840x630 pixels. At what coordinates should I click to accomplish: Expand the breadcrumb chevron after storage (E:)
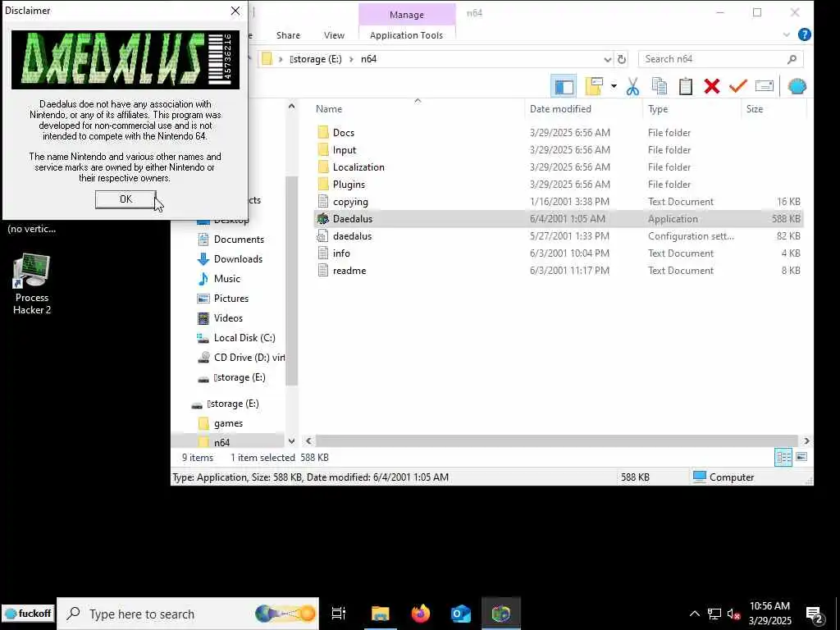click(x=351, y=59)
